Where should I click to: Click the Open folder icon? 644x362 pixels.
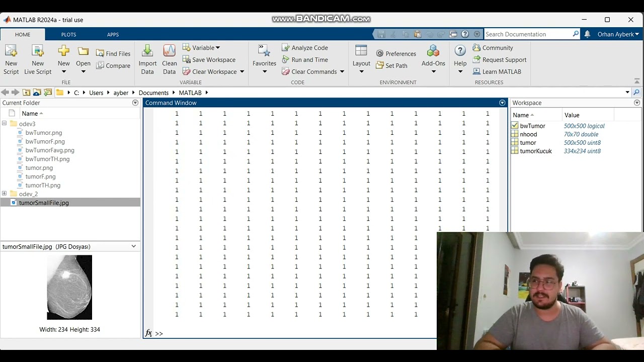click(x=83, y=51)
